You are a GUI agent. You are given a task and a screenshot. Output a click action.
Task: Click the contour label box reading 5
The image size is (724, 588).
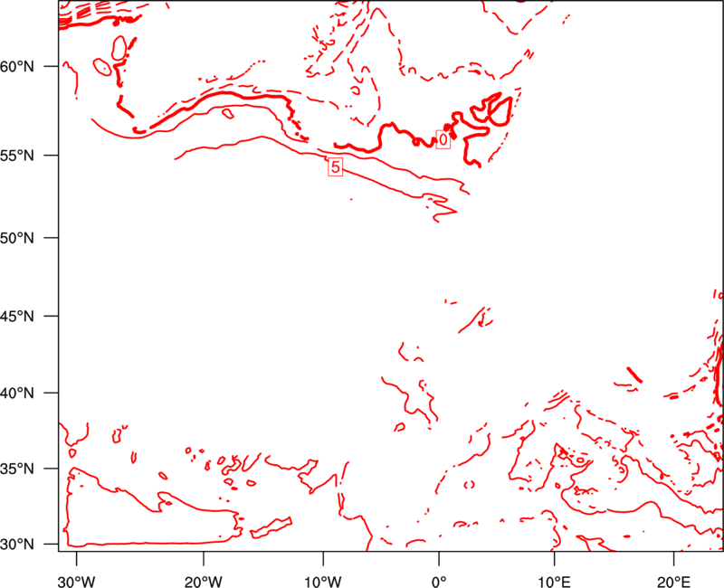tap(335, 166)
